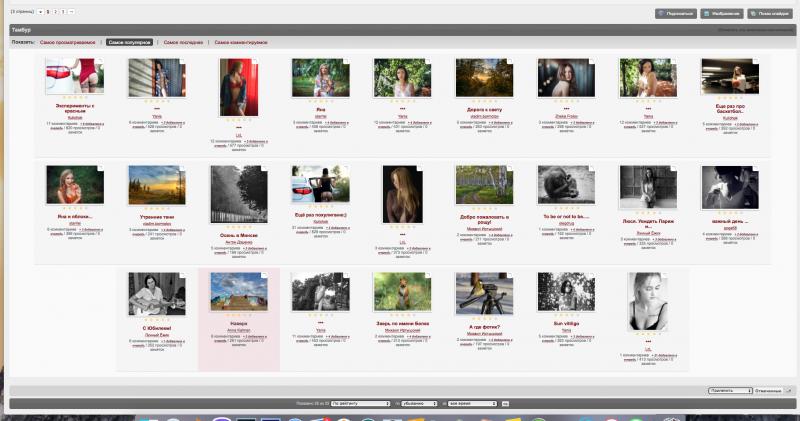Image resolution: width=800 pixels, height=421 pixels.
Task: Open the 'Зверь по имени Белка' squirrel thumbnail
Action: coord(402,291)
